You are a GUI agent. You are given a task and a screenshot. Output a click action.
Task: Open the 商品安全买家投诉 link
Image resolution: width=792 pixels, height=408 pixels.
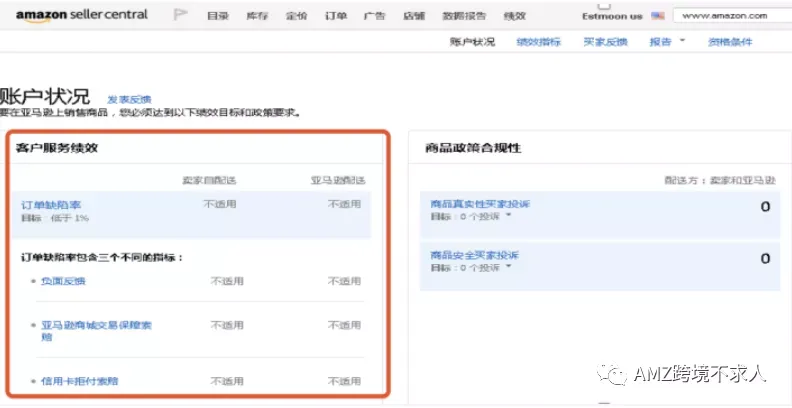(475, 256)
